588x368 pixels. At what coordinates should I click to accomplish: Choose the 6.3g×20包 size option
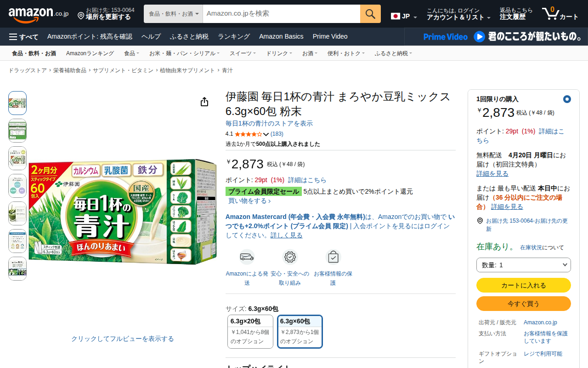pyautogui.click(x=250, y=332)
